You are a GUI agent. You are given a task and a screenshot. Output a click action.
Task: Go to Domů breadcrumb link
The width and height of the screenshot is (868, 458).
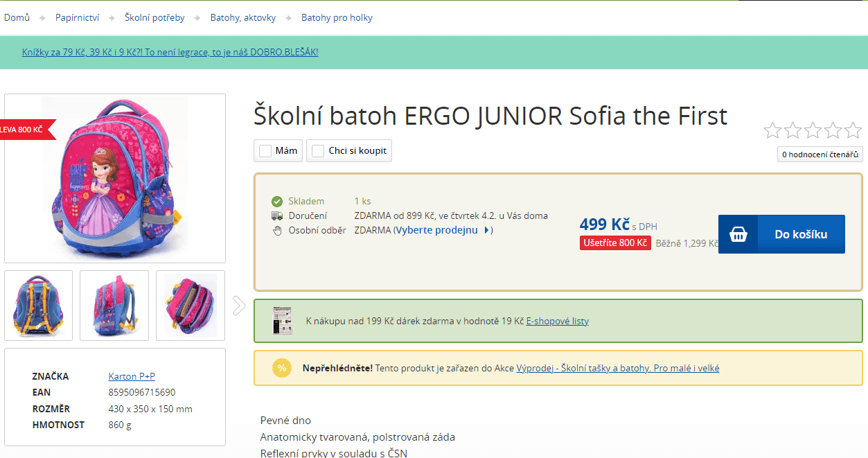[x=17, y=17]
